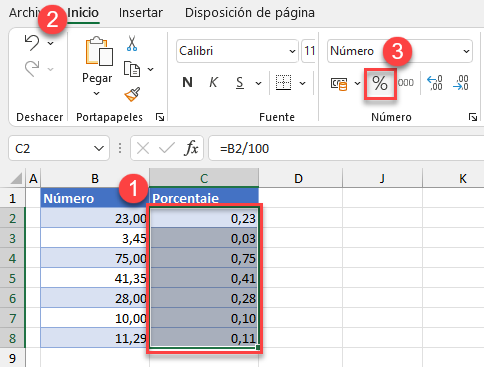484x367 pixels.
Task: Click the formula bar showing =B2/100
Action: [346, 148]
